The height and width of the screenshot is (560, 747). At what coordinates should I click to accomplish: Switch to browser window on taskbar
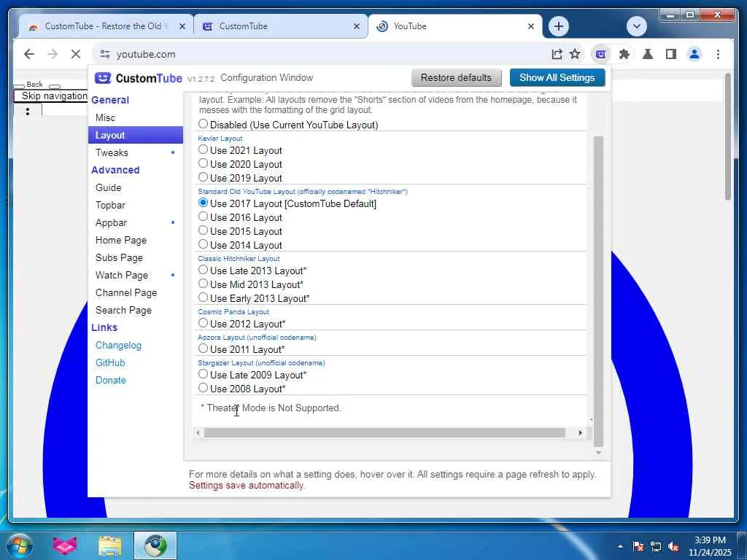[155, 545]
